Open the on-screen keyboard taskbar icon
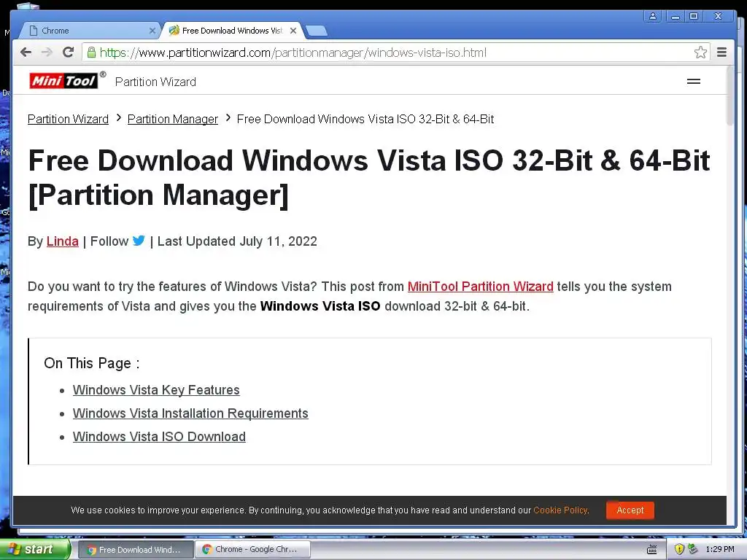747x560 pixels. 652,550
